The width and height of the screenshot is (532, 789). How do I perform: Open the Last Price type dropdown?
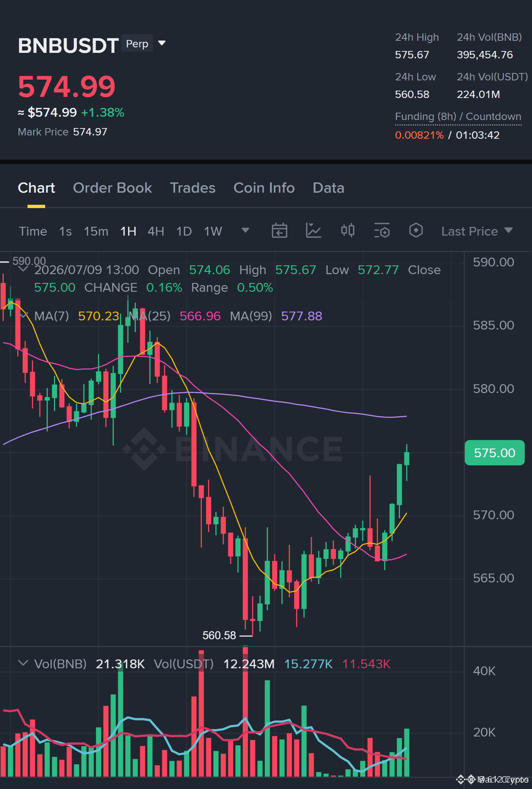point(477,231)
